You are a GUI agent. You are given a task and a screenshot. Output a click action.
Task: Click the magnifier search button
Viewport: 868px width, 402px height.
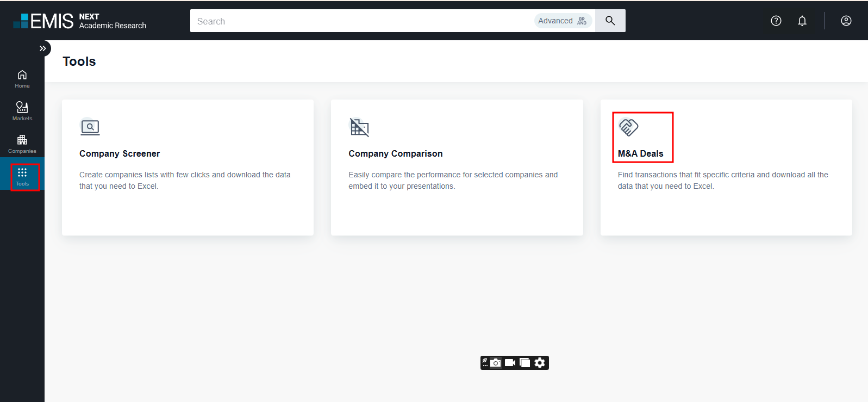pos(610,21)
